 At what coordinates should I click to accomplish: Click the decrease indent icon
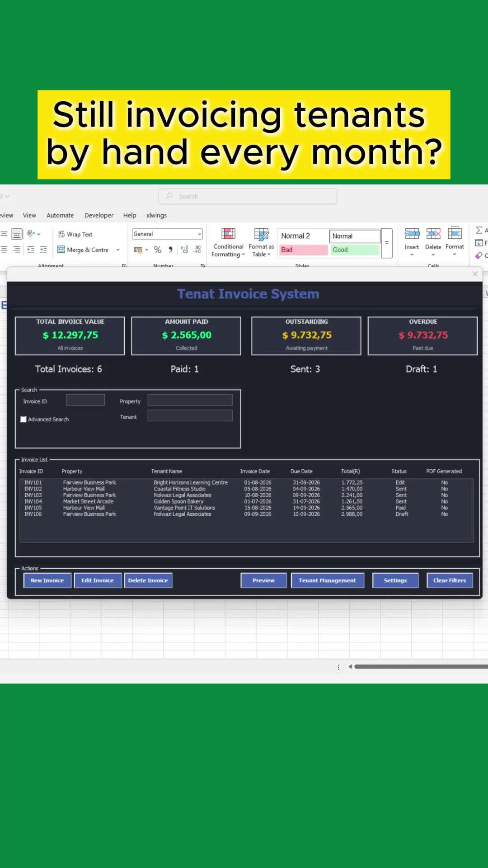tap(31, 249)
